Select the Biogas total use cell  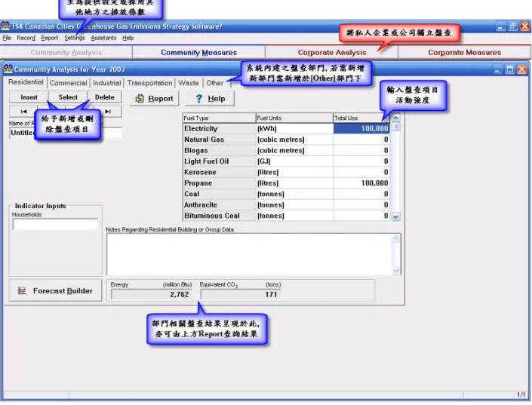point(361,150)
